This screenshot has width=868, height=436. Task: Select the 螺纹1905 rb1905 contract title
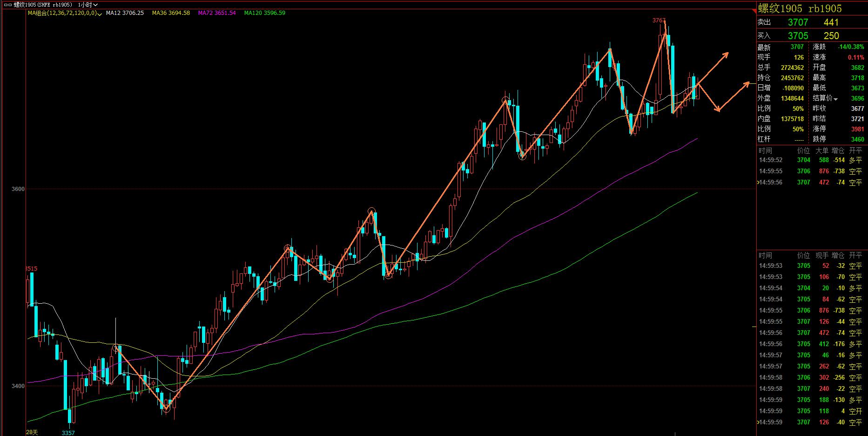tap(800, 8)
